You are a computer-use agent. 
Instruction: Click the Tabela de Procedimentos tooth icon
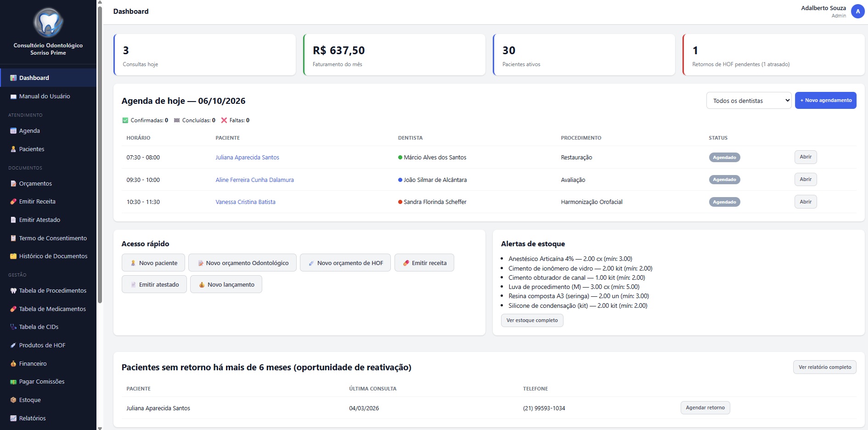tap(13, 291)
